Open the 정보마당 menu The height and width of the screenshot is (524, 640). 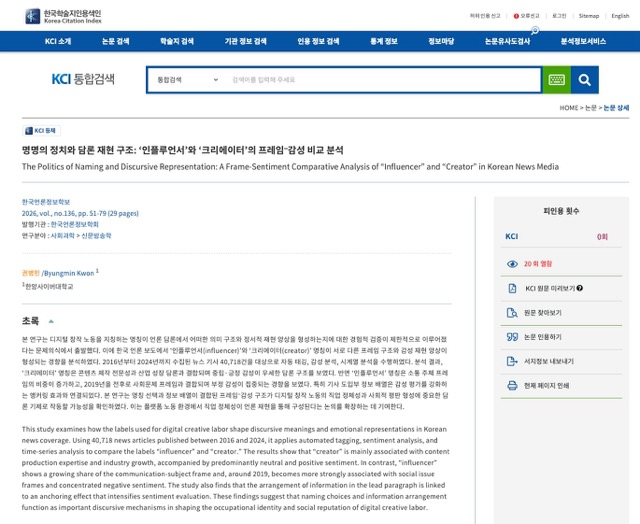click(x=441, y=41)
